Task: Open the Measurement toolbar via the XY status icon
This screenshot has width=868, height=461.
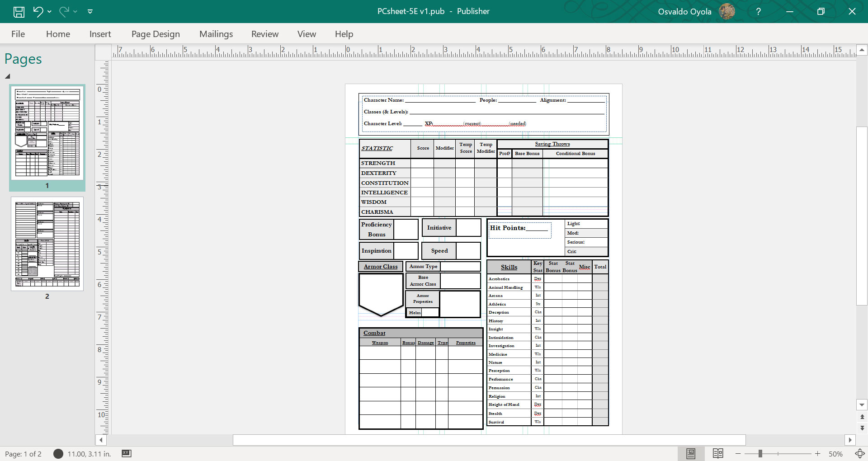Action: 126,454
